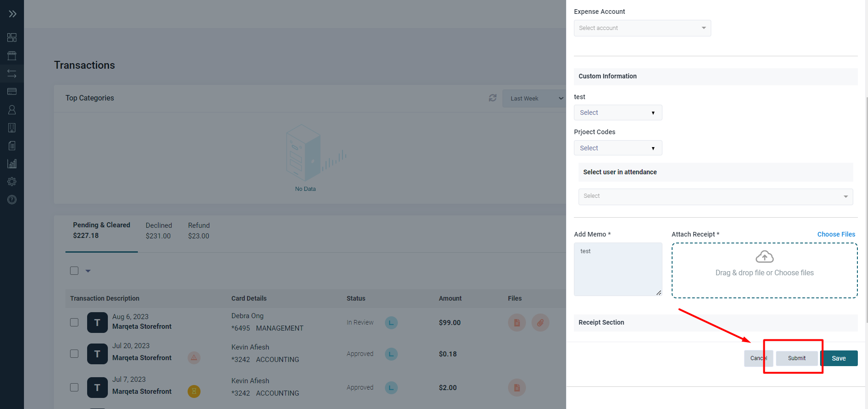Open the Prjoect Codes dropdown
This screenshot has height=409, width=868.
[x=618, y=148]
